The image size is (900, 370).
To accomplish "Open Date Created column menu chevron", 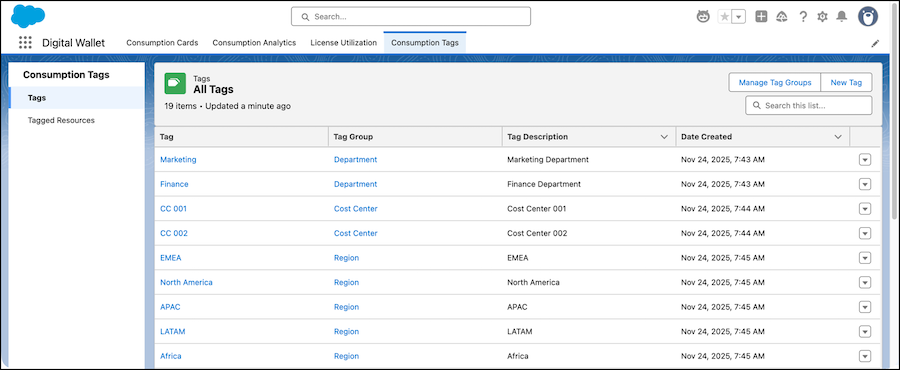I will (x=838, y=137).
